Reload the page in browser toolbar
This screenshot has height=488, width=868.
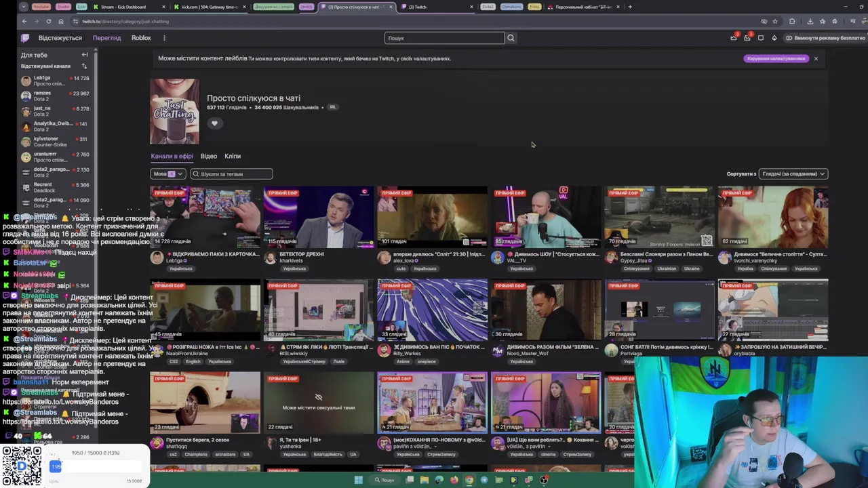tap(48, 21)
